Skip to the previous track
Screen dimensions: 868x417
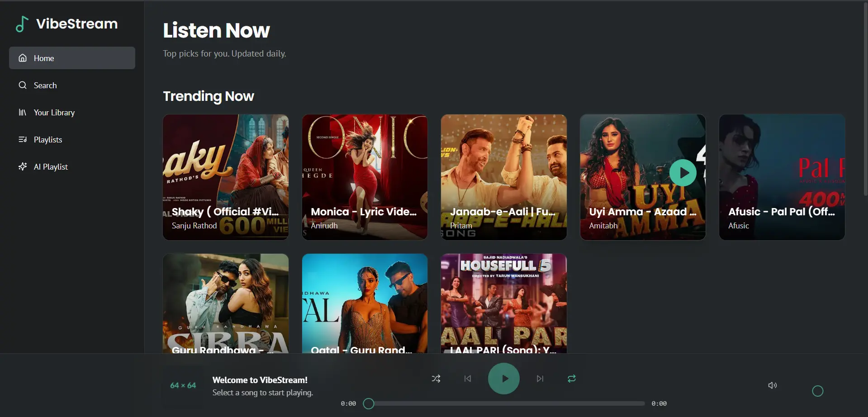467,379
